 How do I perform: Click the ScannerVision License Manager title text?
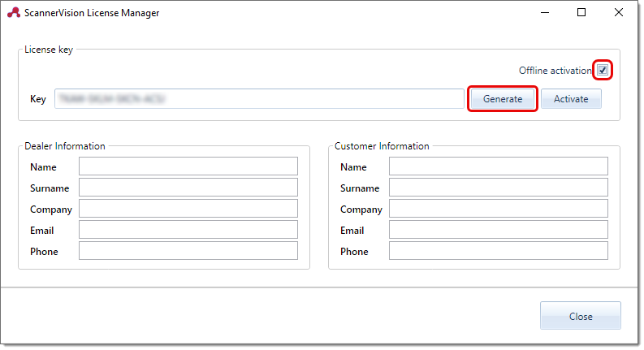(x=93, y=13)
